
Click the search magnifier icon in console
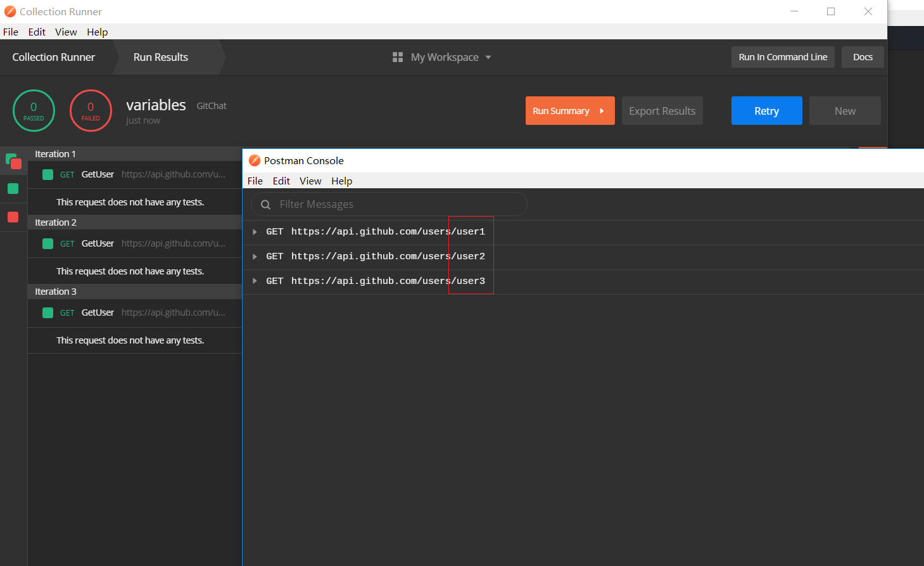(266, 204)
